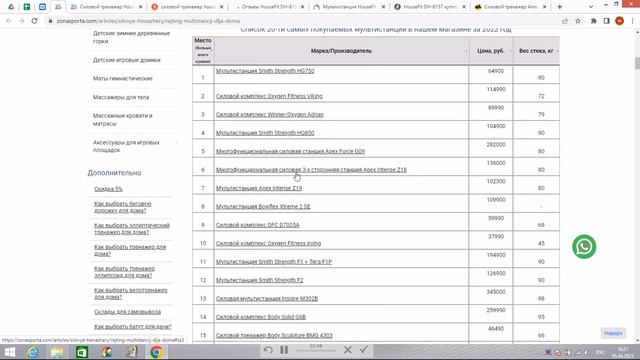Open a new browser tab with plus icon
The image size is (640, 360).
(x=560, y=7)
